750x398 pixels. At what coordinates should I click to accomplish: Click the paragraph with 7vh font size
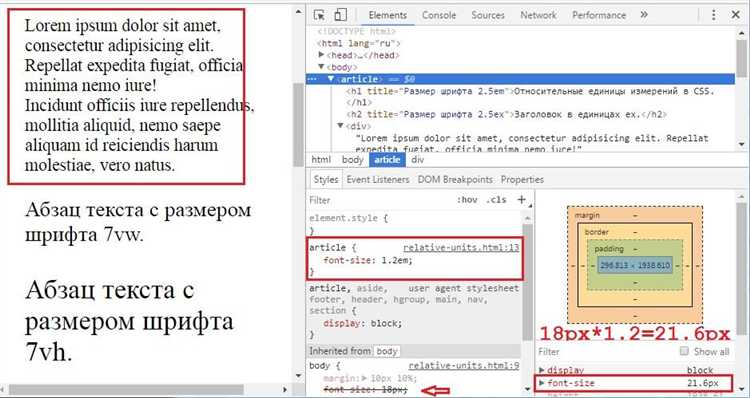(129, 321)
